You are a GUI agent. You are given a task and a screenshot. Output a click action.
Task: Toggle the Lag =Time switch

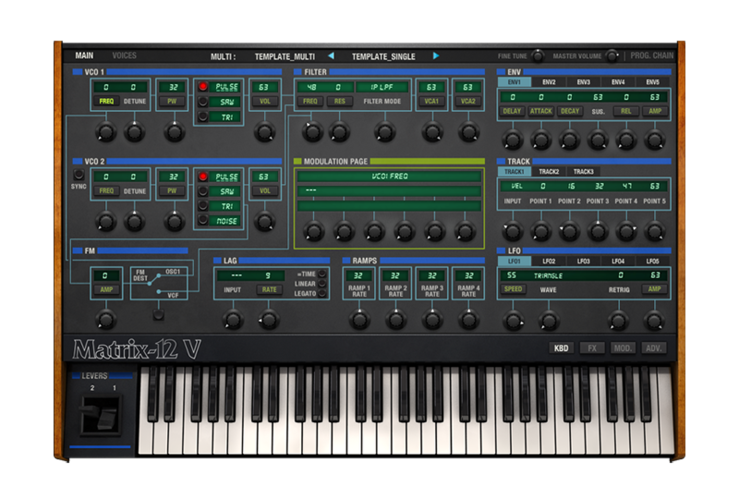[322, 274]
